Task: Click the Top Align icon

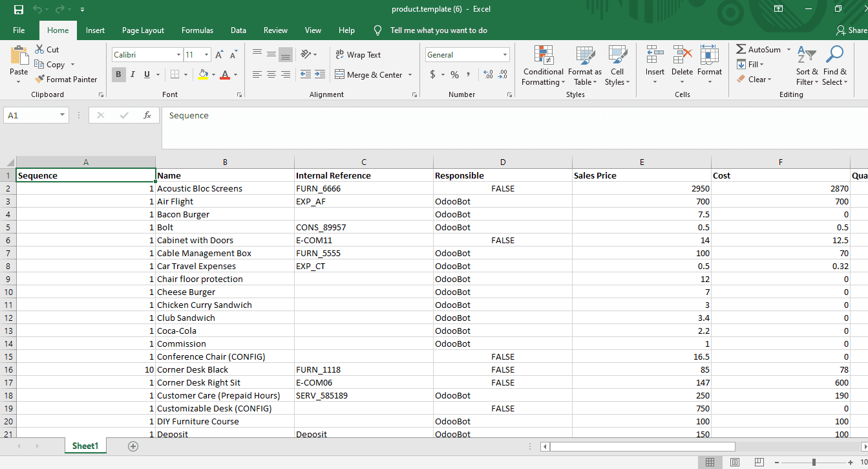Action: click(x=257, y=54)
